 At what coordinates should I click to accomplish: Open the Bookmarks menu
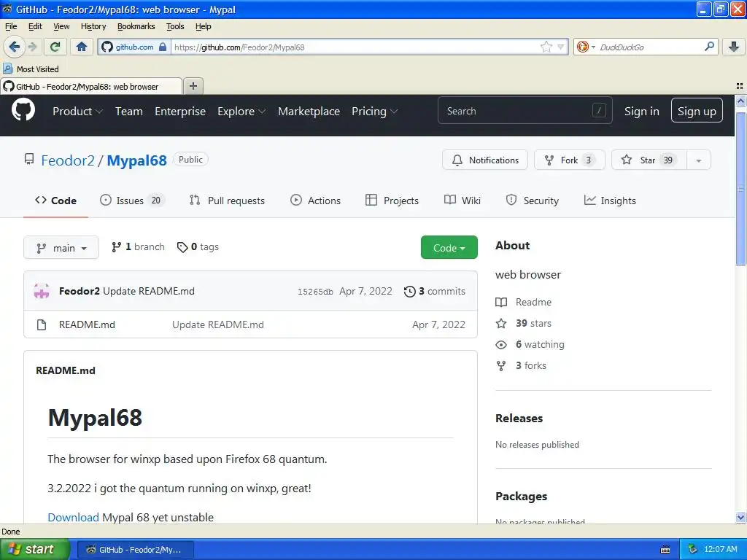click(x=136, y=26)
